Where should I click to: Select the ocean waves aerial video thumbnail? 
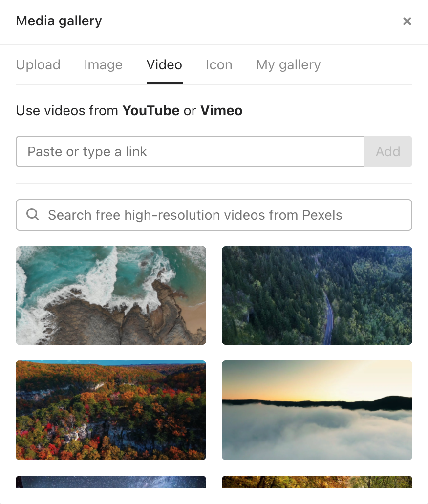[x=111, y=295]
